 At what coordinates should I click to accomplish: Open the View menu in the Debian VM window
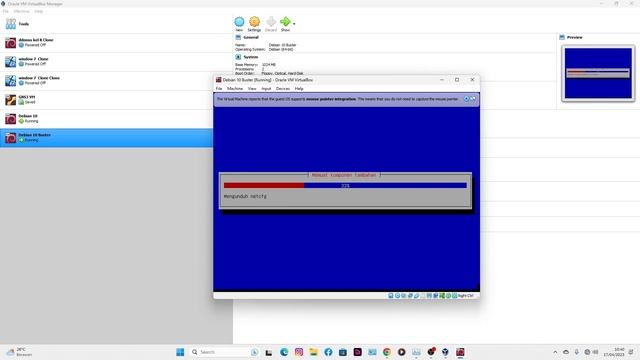[252, 89]
